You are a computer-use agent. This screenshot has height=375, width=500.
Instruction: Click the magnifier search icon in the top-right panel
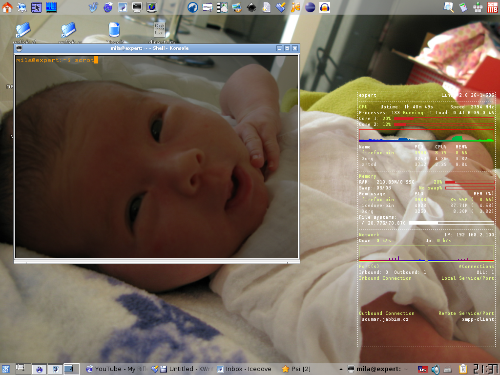pyautogui.click(x=449, y=7)
